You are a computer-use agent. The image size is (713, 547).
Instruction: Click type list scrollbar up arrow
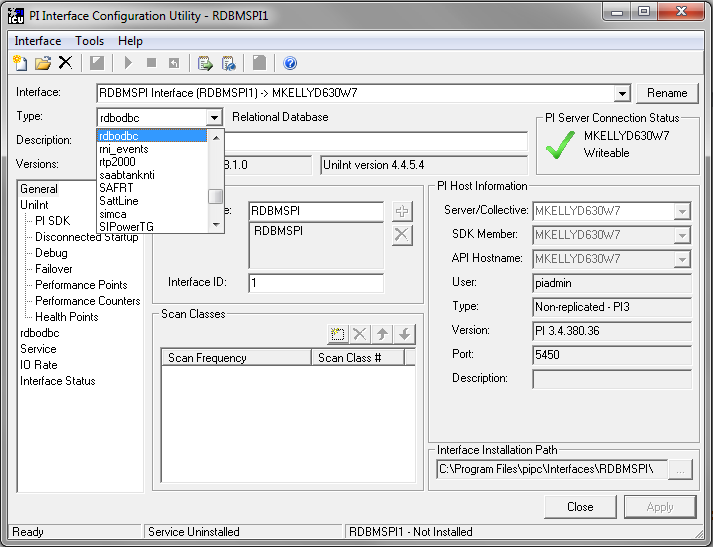216,137
